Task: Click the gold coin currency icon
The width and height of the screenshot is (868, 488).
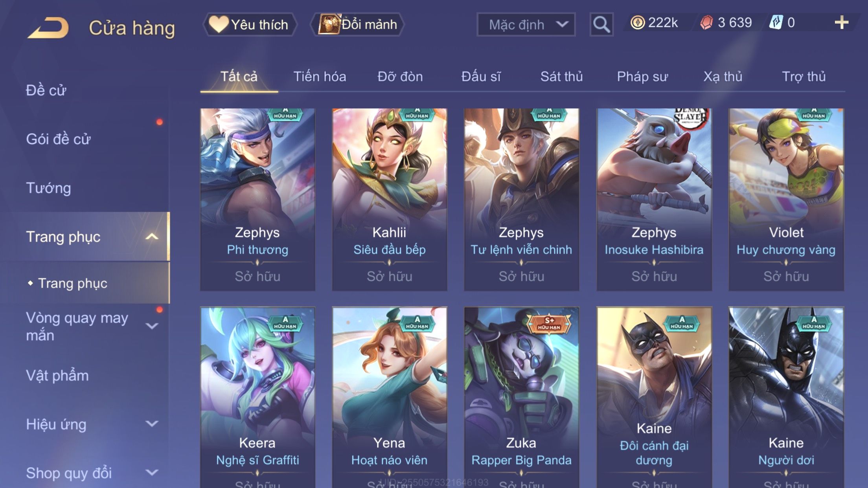Action: (x=637, y=23)
